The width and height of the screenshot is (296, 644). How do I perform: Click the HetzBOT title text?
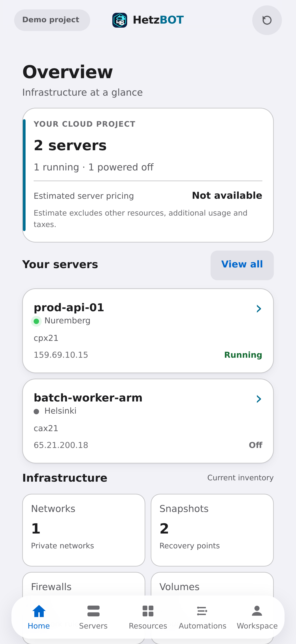pyautogui.click(x=158, y=20)
